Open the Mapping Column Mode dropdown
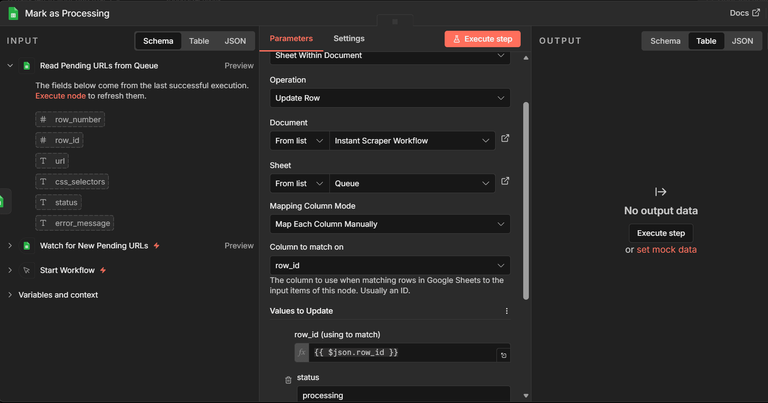Viewport: 768px width, 403px height. coord(390,224)
